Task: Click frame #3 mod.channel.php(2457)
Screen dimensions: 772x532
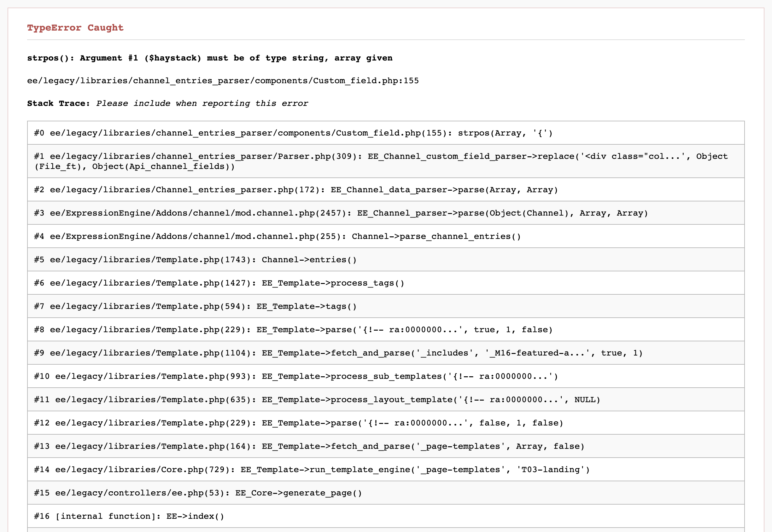Action: [x=340, y=213]
